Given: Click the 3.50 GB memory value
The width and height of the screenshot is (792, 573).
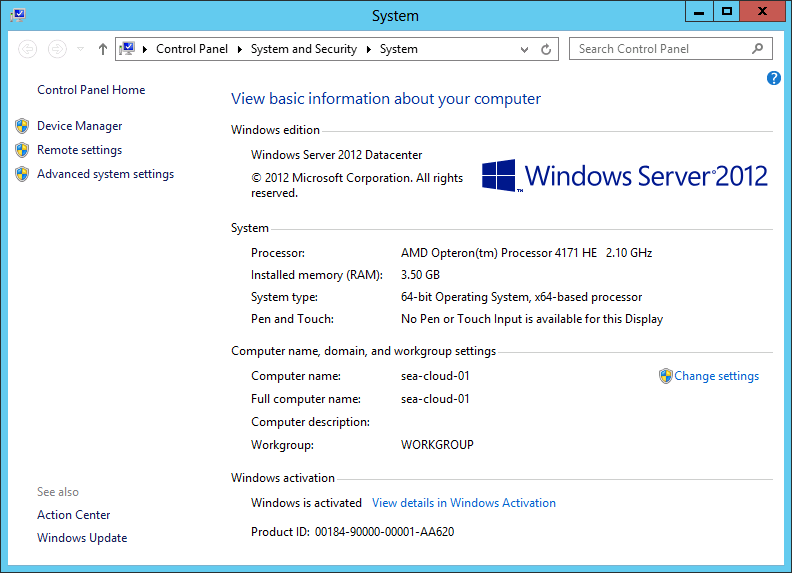Looking at the screenshot, I should [x=420, y=275].
